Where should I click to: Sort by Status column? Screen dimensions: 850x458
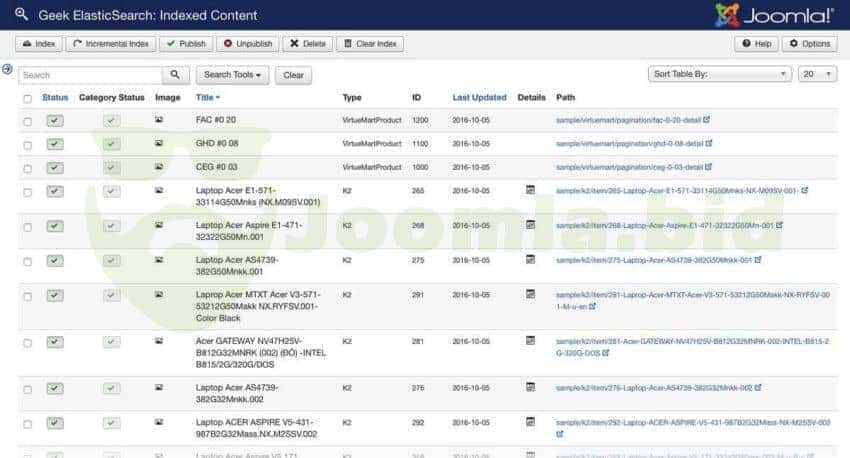click(x=55, y=98)
